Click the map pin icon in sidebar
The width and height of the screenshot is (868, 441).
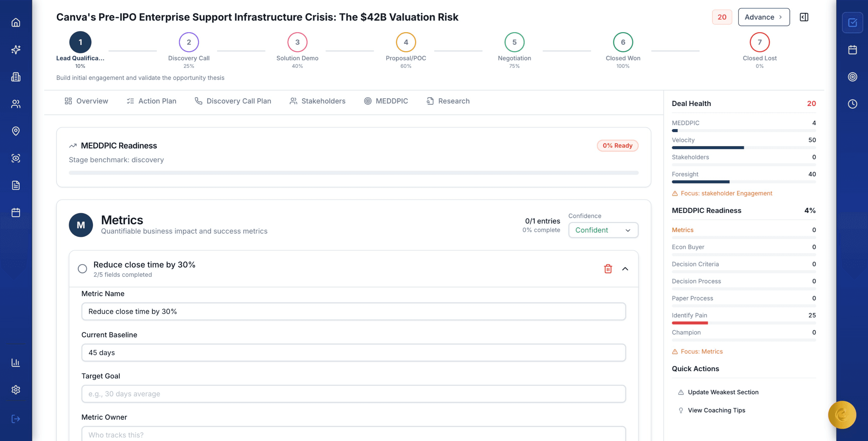(16, 131)
